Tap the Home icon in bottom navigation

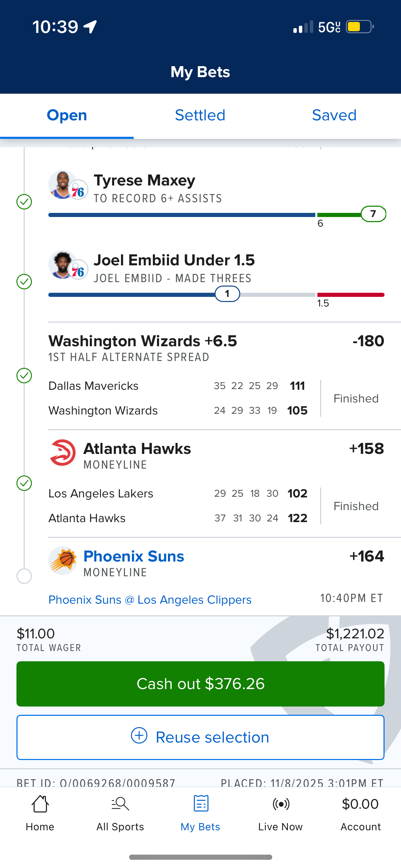coord(40,804)
